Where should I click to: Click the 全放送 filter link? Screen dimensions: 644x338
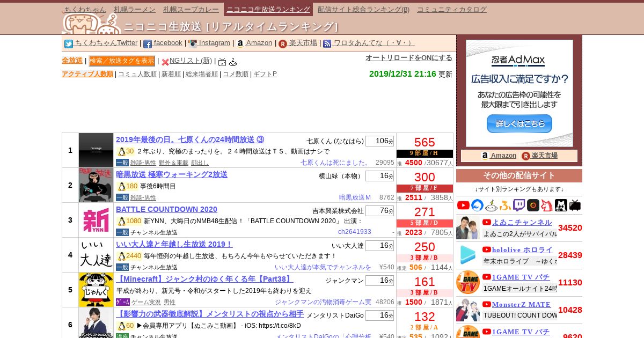[72, 61]
